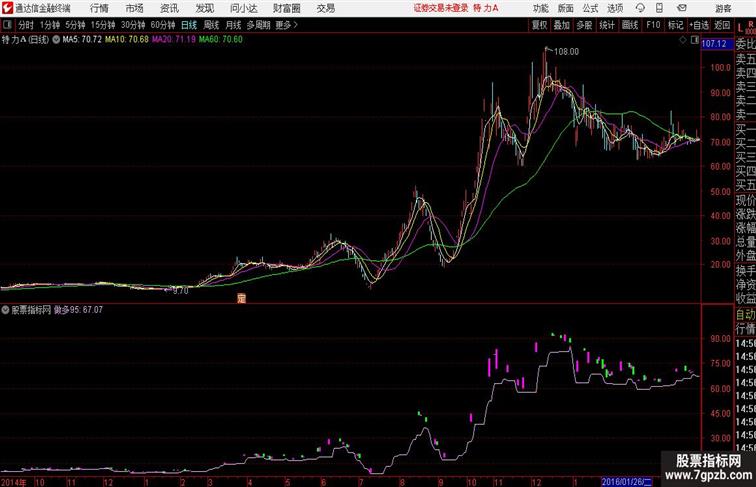Expand the 更多 periods chevron
This screenshot has width=756, height=487.
[x=287, y=25]
